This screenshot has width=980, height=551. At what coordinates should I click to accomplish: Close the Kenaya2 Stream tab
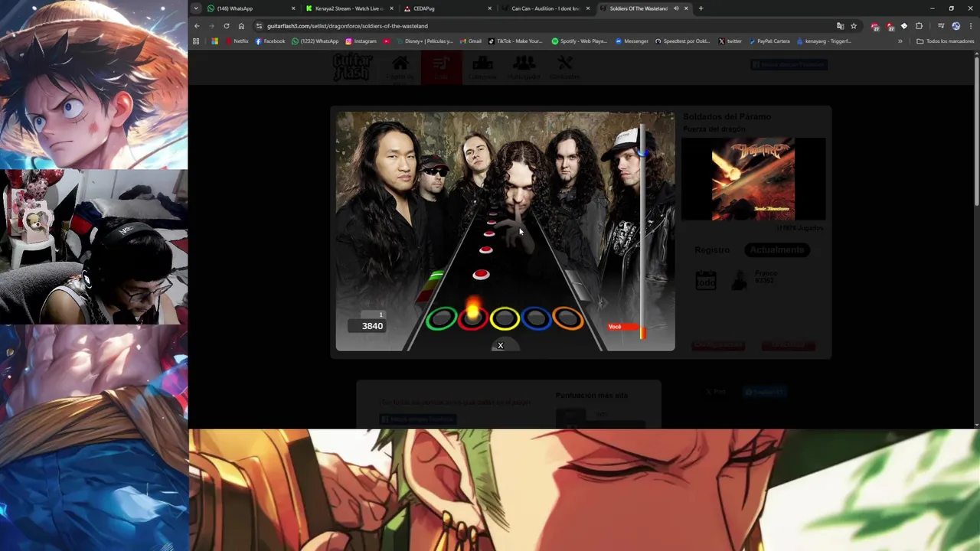(391, 8)
